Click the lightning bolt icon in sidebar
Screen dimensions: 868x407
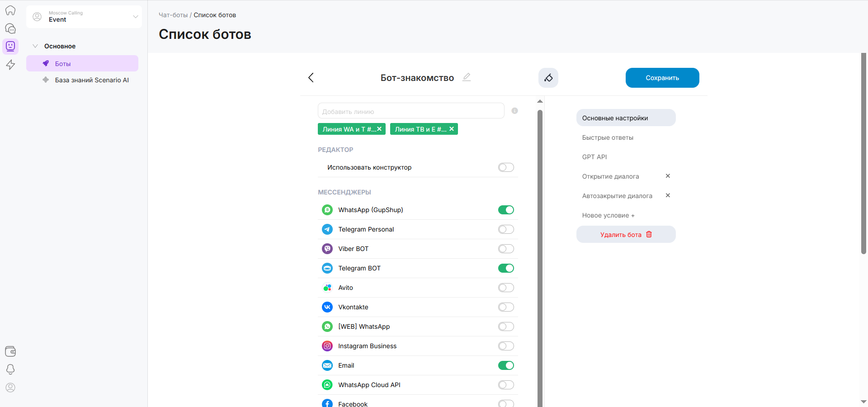pyautogui.click(x=10, y=65)
